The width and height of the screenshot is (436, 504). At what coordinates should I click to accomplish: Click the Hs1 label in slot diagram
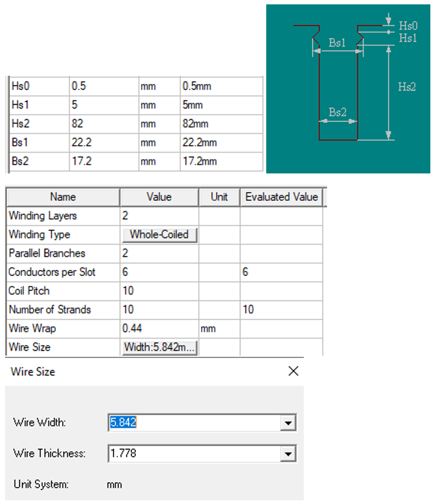coord(408,38)
